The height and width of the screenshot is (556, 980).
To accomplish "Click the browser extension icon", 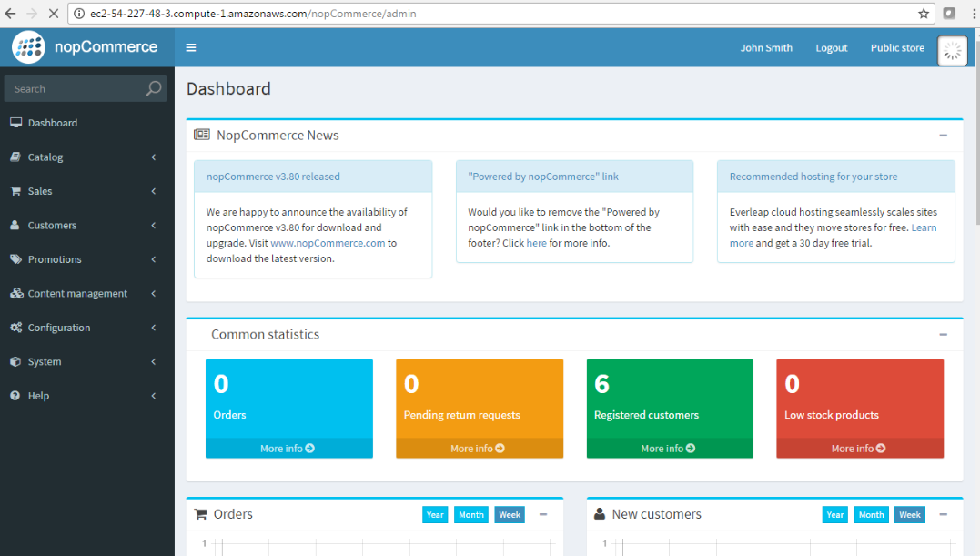I will [x=949, y=13].
